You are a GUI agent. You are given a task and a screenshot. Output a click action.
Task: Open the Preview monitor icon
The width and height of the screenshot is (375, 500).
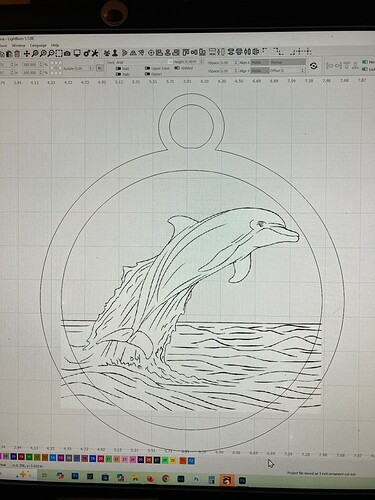coord(77,53)
